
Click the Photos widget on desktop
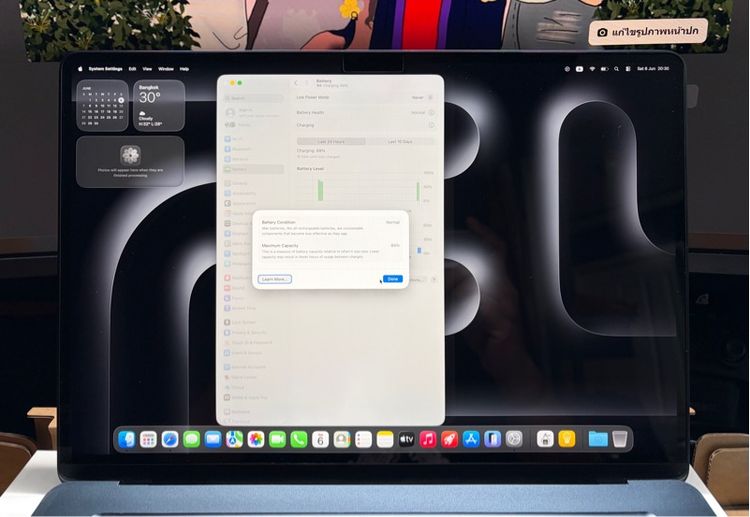click(x=130, y=162)
